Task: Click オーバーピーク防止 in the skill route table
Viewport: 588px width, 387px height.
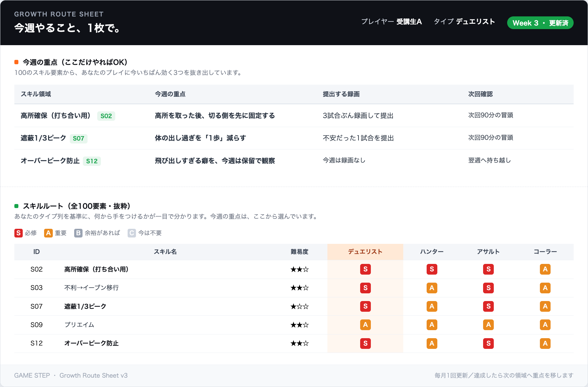Action: point(91,344)
